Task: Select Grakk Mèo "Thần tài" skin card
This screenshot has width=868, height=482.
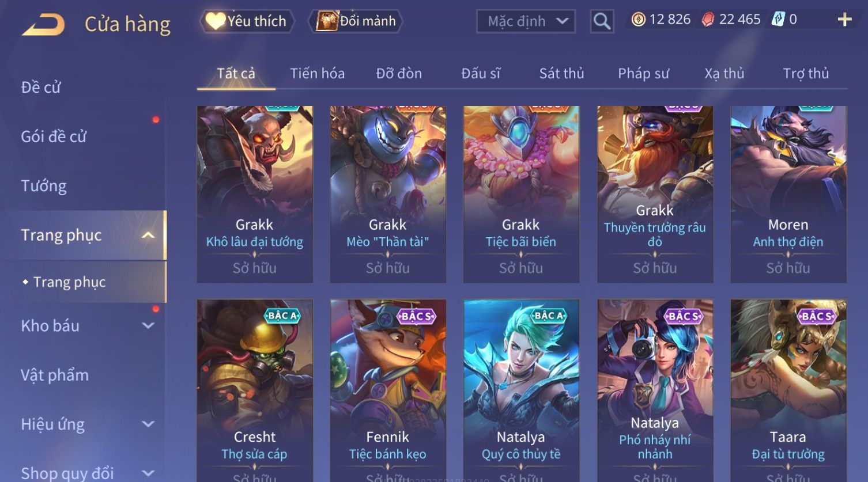Action: [388, 194]
